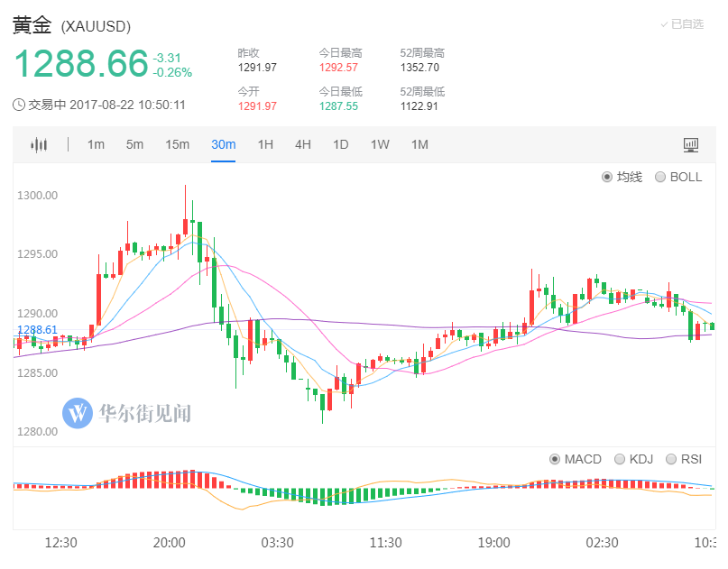This screenshot has height=569, width=728.
Task: Show the 1D daily chart
Action: point(340,145)
